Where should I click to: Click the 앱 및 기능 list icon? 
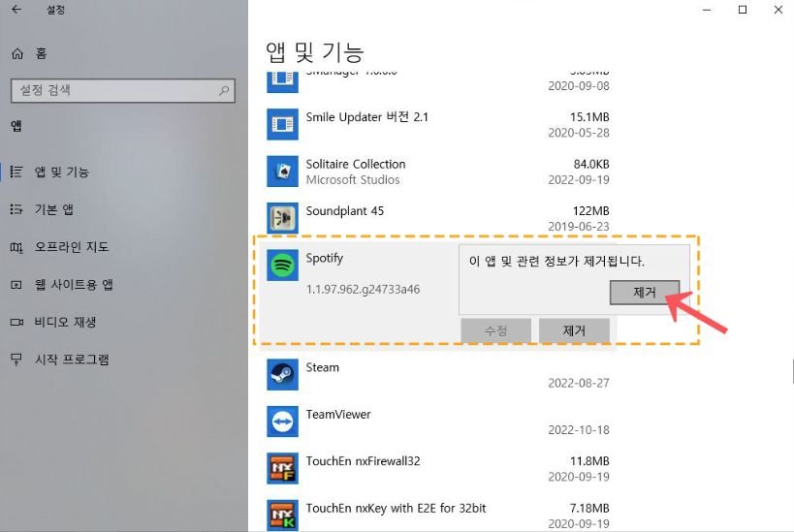tap(16, 172)
